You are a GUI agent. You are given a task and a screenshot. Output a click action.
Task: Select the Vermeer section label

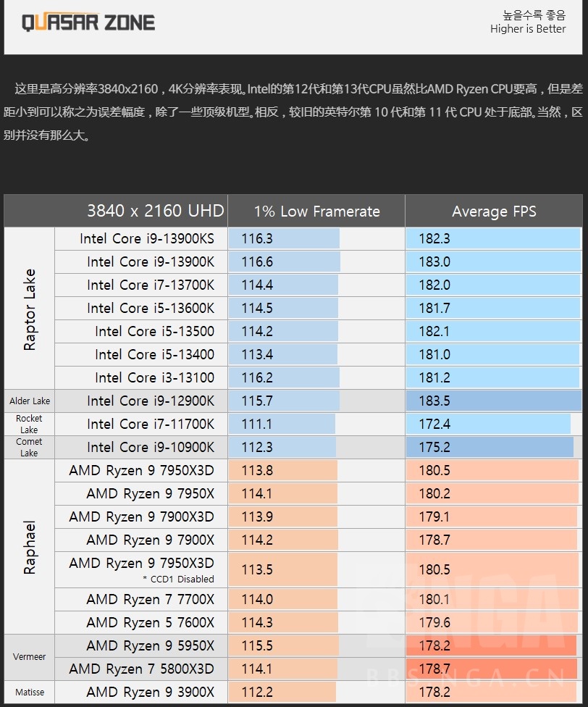pyautogui.click(x=29, y=657)
